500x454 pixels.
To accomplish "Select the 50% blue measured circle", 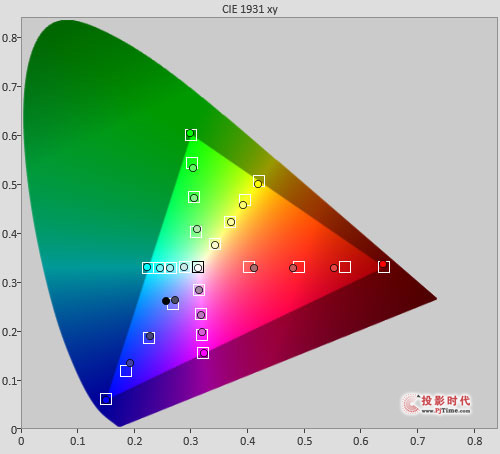I will (150, 336).
